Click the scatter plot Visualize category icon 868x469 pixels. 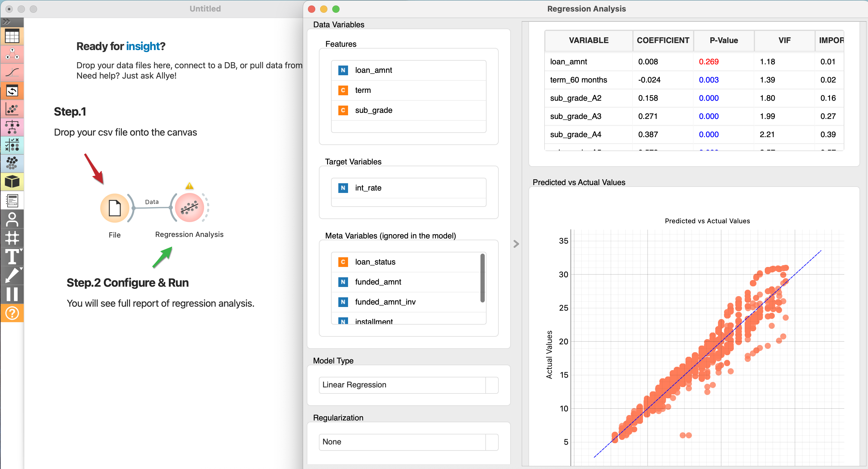click(x=12, y=109)
